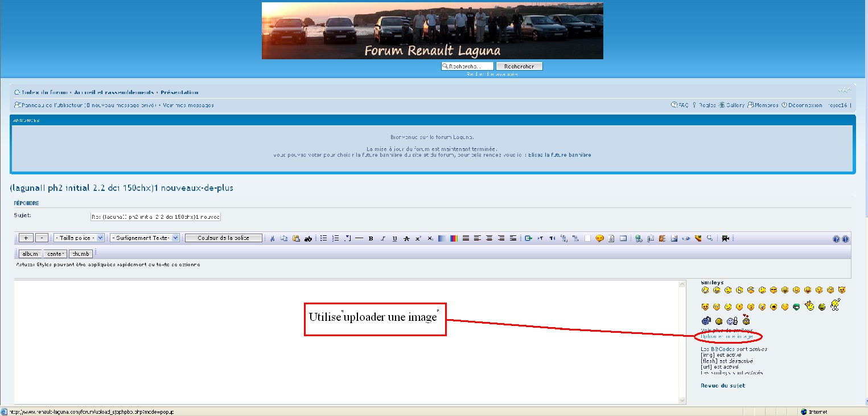This screenshot has height=416, width=868.
Task: Click Voir plus de smileys link
Action: (x=727, y=330)
